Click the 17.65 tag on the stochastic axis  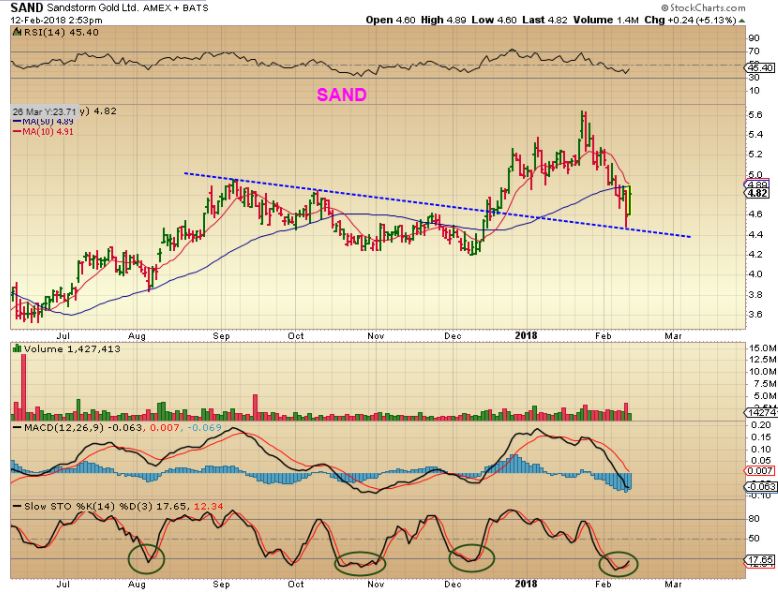(760, 560)
